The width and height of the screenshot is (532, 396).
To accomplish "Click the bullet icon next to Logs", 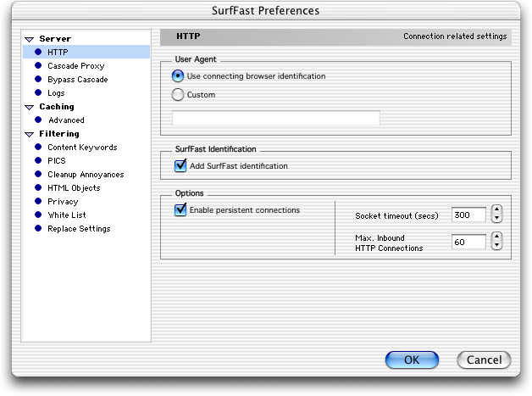I will pos(38,92).
